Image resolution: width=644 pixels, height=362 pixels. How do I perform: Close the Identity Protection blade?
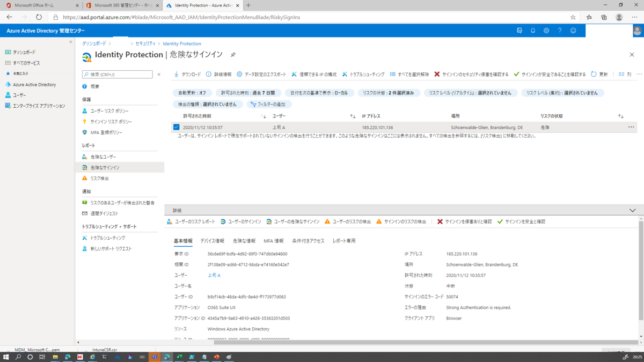click(x=632, y=55)
